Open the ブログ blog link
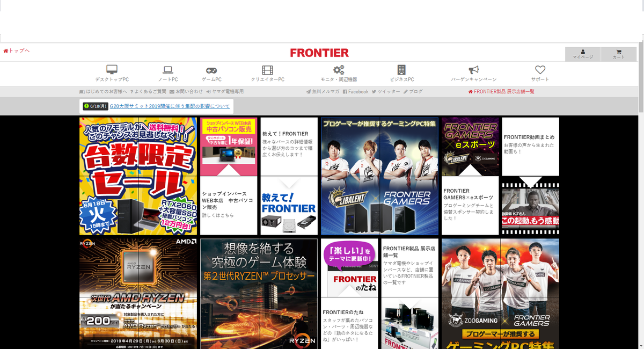The height and width of the screenshot is (349, 644). point(413,92)
